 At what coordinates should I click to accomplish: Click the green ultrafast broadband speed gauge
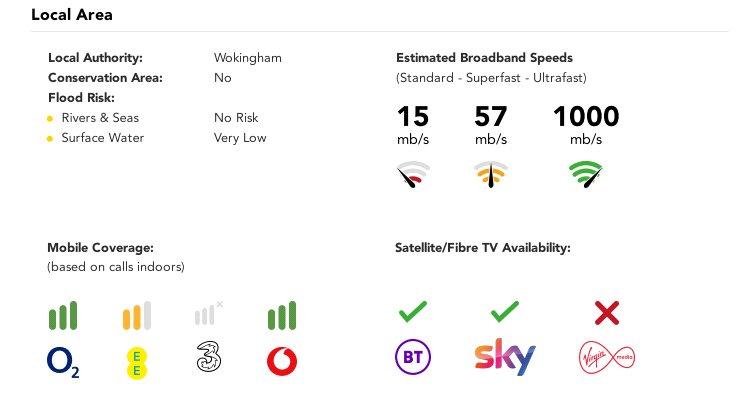point(586,174)
